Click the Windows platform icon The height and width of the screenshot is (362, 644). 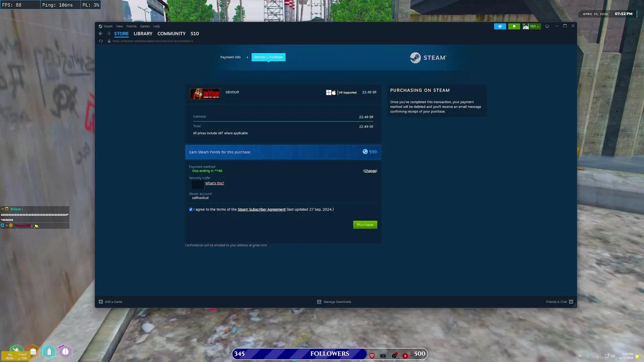[329, 93]
